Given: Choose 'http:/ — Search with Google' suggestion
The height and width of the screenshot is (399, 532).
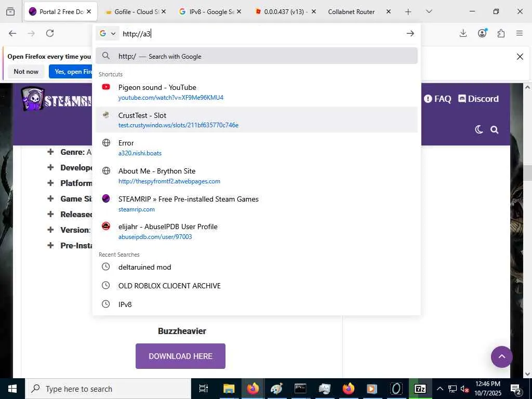Looking at the screenshot, I should pos(257,56).
